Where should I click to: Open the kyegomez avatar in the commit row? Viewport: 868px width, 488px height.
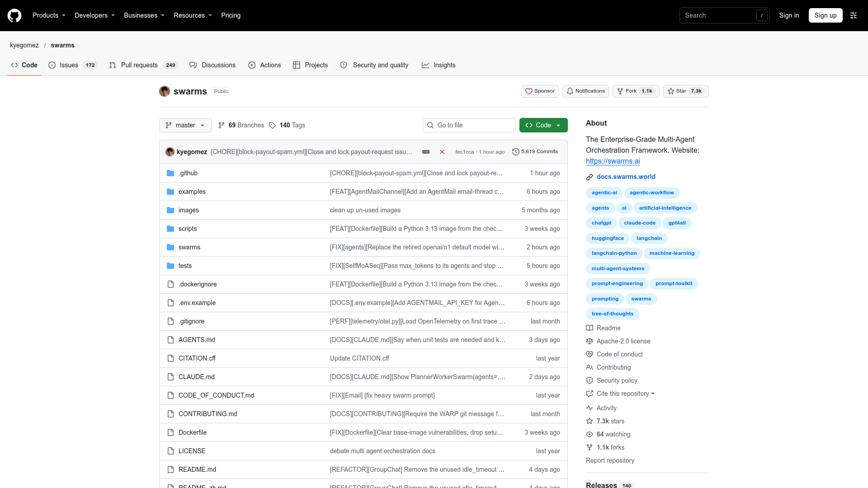[170, 152]
